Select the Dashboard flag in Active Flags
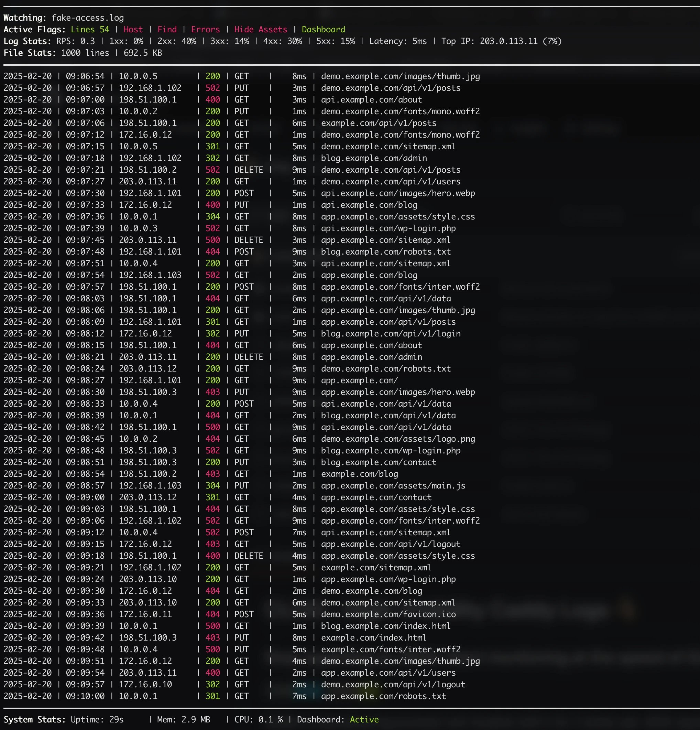The height and width of the screenshot is (730, 700). click(324, 30)
